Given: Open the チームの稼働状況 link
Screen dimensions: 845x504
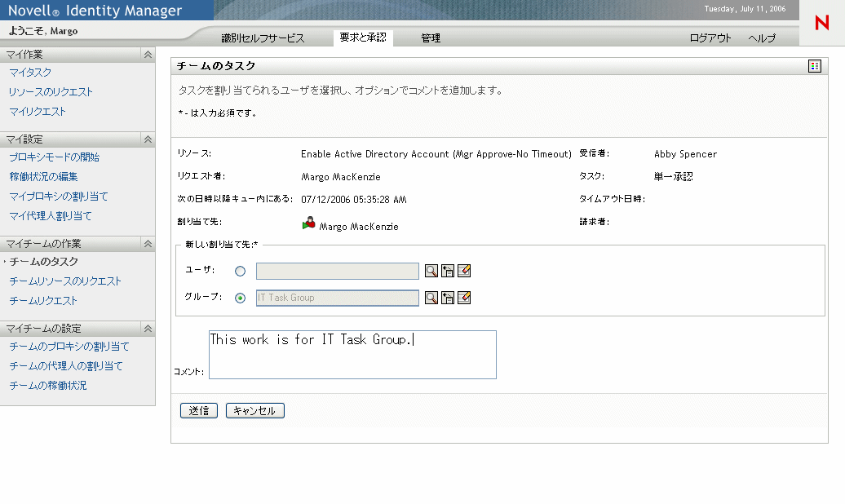Looking at the screenshot, I should 47,386.
